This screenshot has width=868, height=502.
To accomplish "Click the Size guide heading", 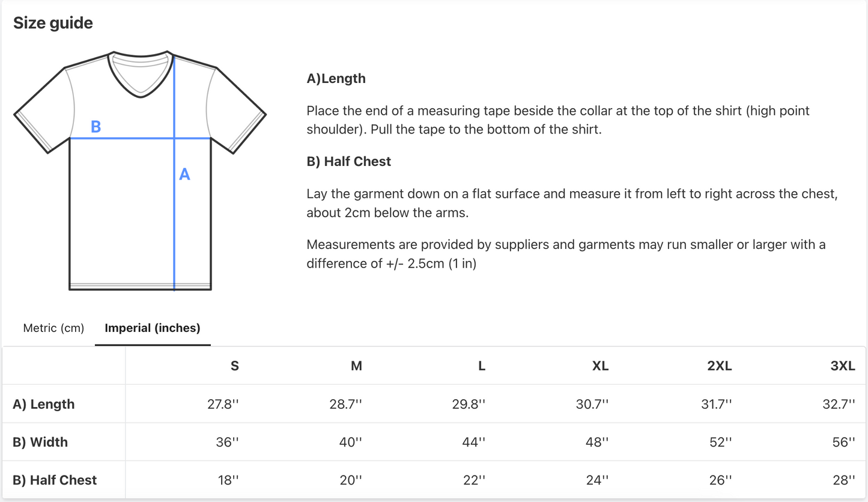I will coord(53,23).
